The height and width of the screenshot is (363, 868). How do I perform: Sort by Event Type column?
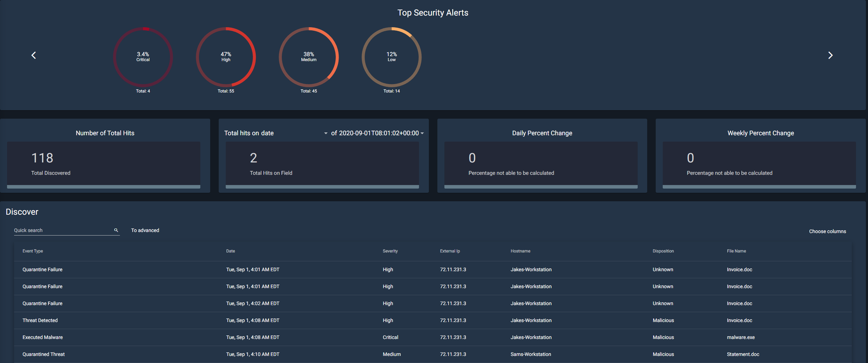33,251
